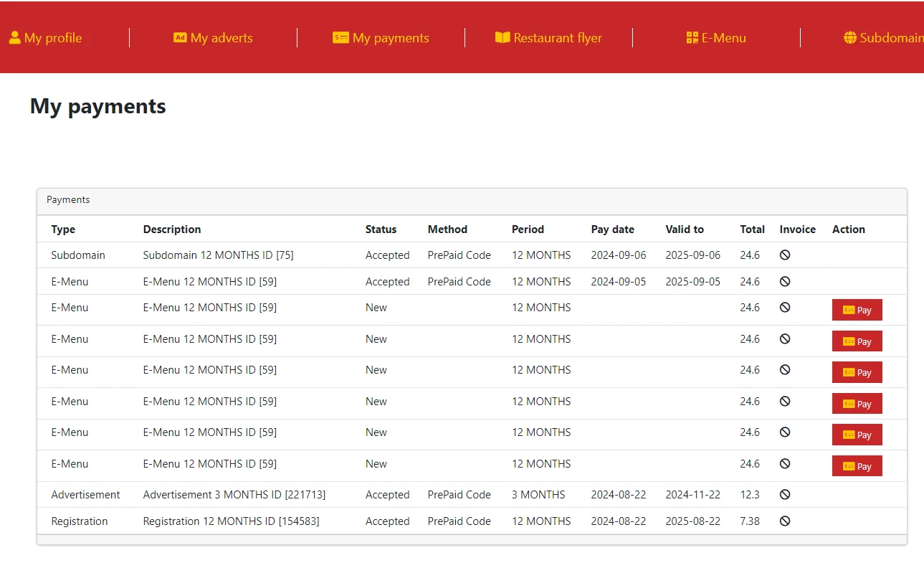Click the card icon beside My payments
The image size is (924, 573).
pos(340,38)
